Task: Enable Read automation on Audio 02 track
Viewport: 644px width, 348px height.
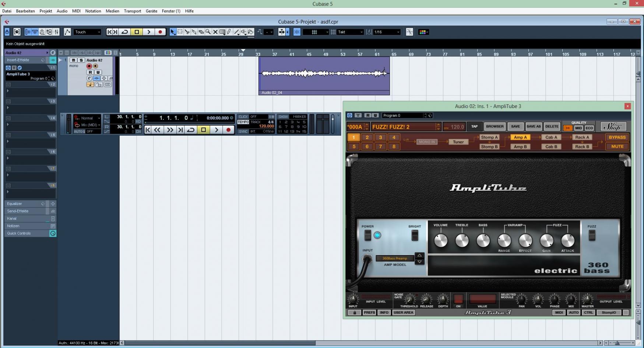Action: (x=90, y=72)
